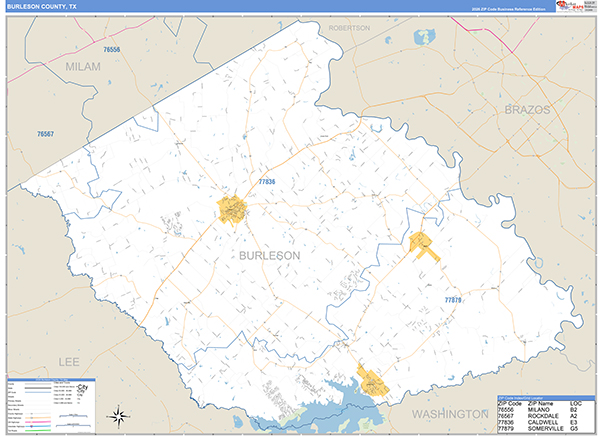Click 76556 in the ZIP locator table
Viewport: 600px width, 436px height.
(506, 410)
